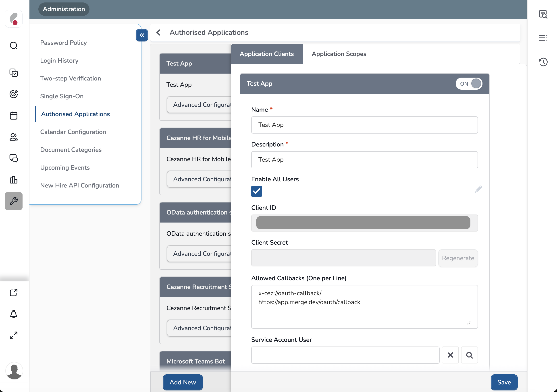Screen dimensions: 557x392
Task: Click the search icon in left sidebar
Action: (14, 45)
